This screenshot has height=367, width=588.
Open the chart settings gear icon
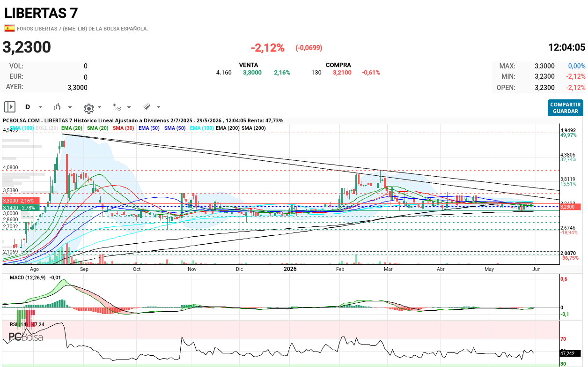coord(88,108)
